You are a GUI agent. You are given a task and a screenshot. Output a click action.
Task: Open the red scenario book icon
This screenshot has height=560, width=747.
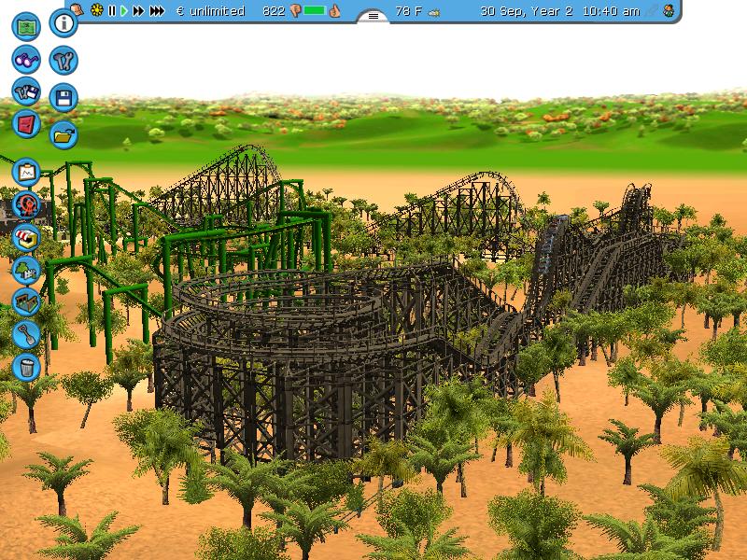coord(26,124)
